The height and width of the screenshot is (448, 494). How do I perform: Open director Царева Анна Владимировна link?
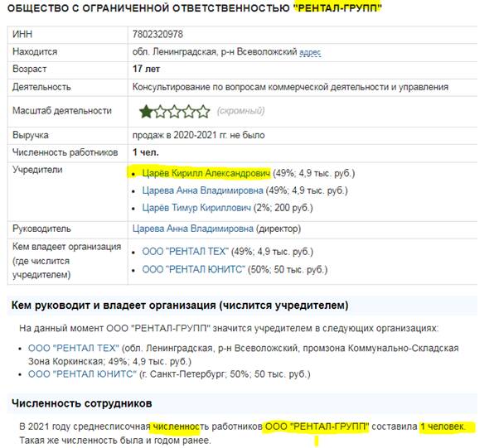(x=193, y=229)
